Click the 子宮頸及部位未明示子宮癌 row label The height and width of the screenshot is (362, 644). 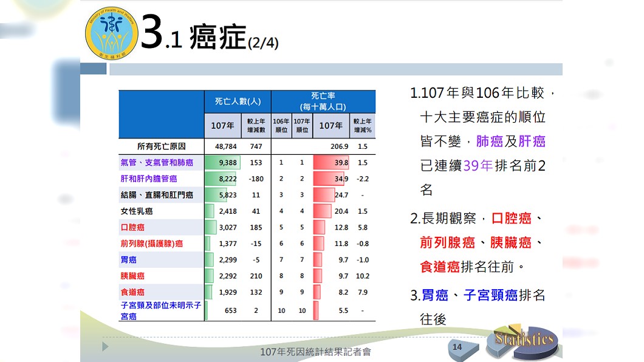pos(160,311)
